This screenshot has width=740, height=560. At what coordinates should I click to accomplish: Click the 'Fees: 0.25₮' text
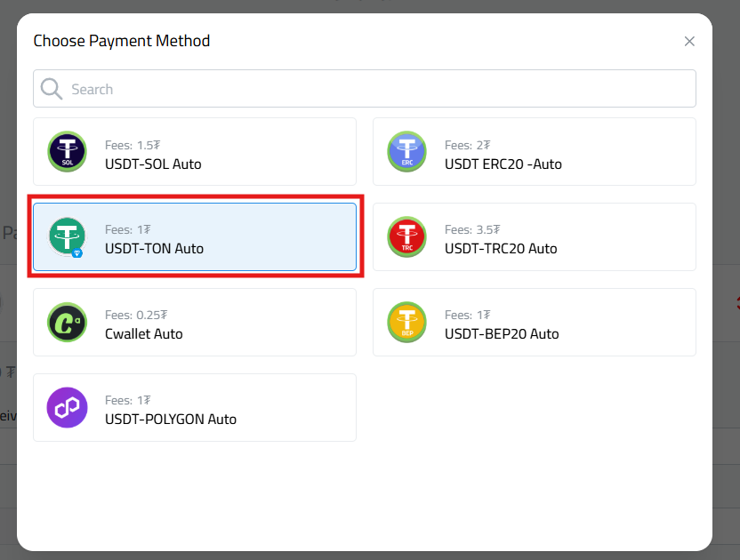point(136,315)
